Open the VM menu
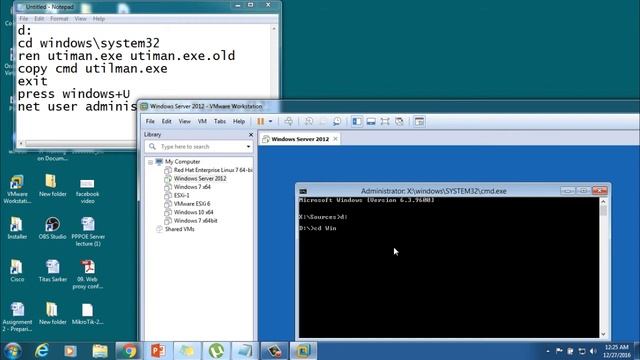 (202, 121)
